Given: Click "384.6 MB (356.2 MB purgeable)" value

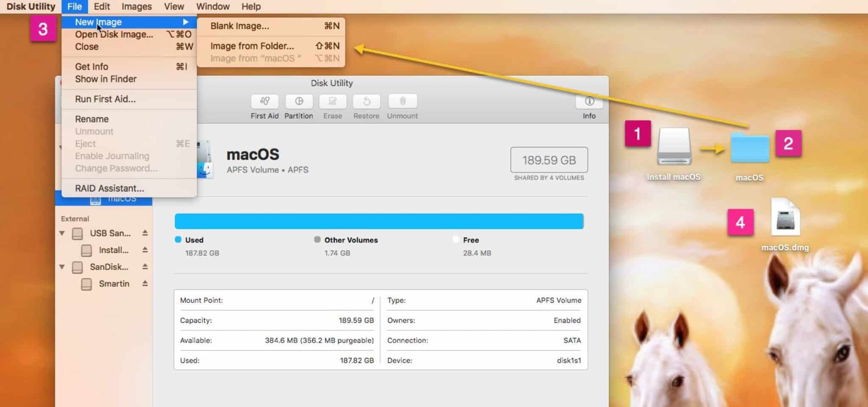Looking at the screenshot, I should [x=319, y=340].
